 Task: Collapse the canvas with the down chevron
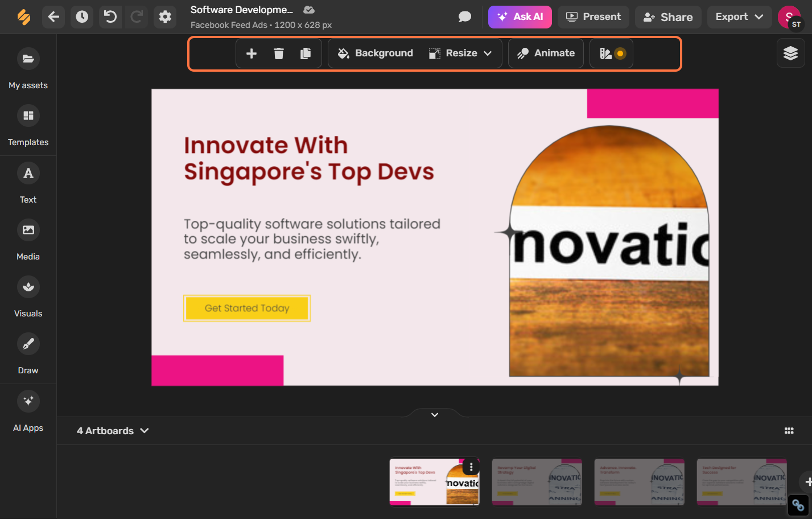pyautogui.click(x=434, y=414)
